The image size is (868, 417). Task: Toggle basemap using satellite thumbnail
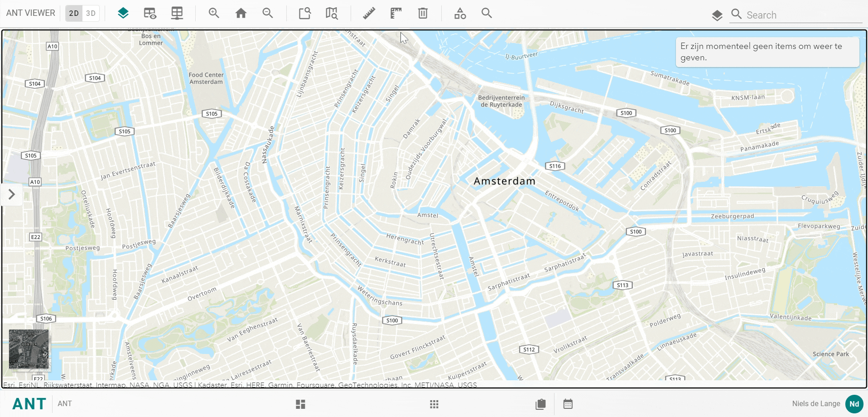tap(29, 349)
